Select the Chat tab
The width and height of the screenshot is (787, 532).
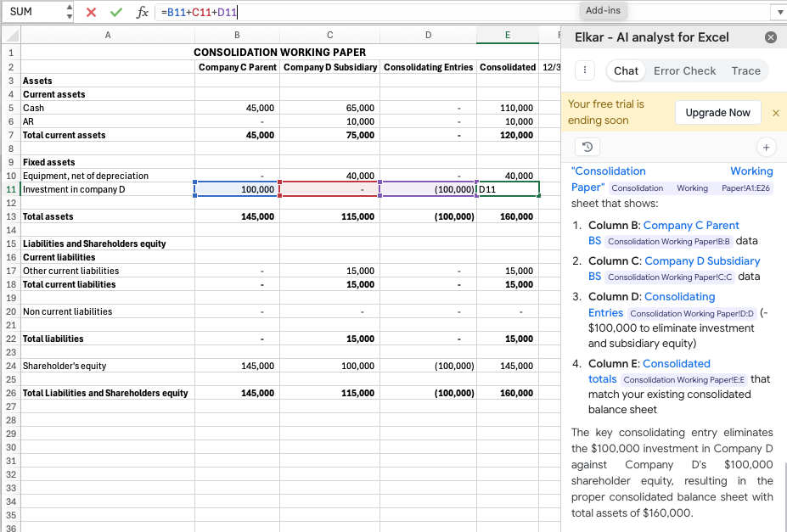point(625,71)
